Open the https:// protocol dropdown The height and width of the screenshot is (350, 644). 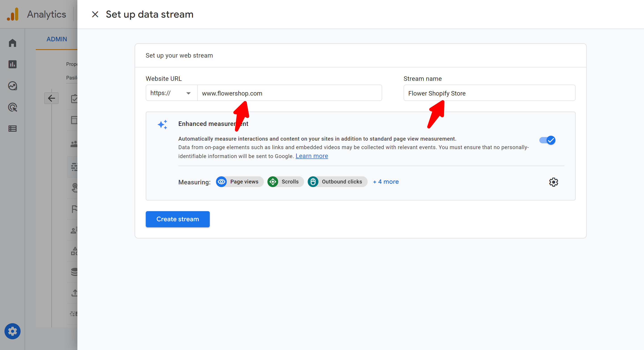coord(171,93)
